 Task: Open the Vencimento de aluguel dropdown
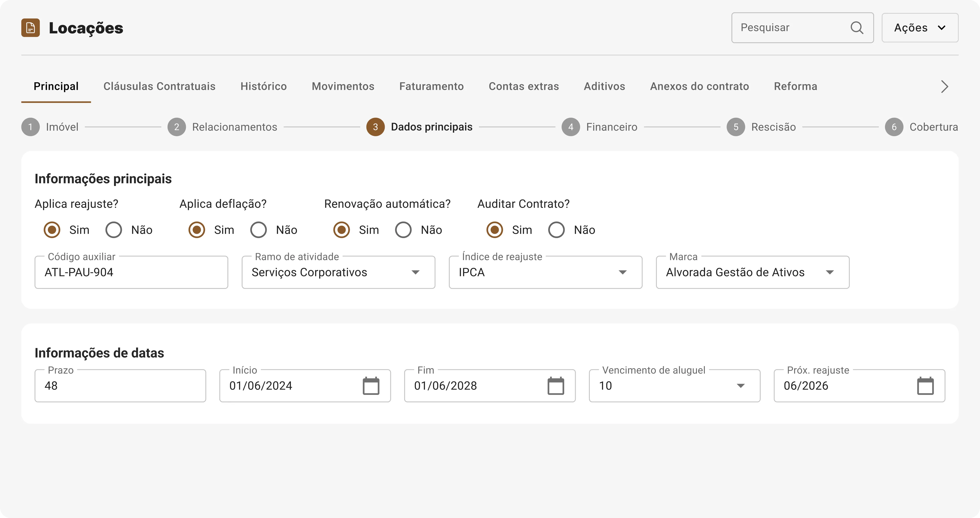674,386
